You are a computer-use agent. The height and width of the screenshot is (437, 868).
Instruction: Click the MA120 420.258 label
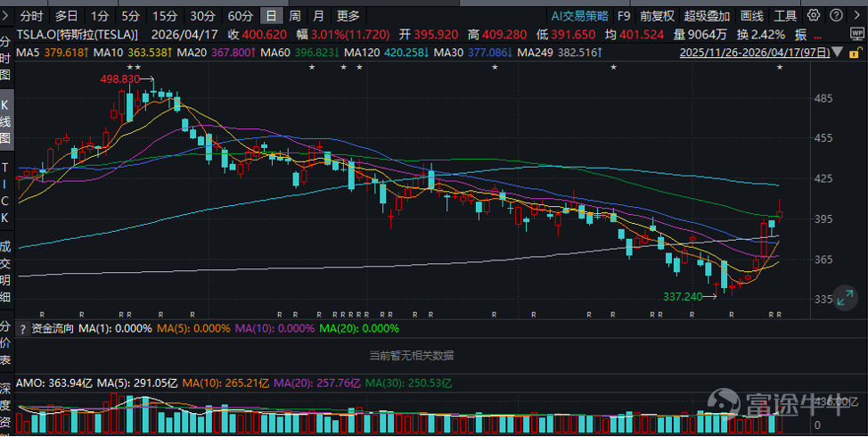[x=387, y=54]
